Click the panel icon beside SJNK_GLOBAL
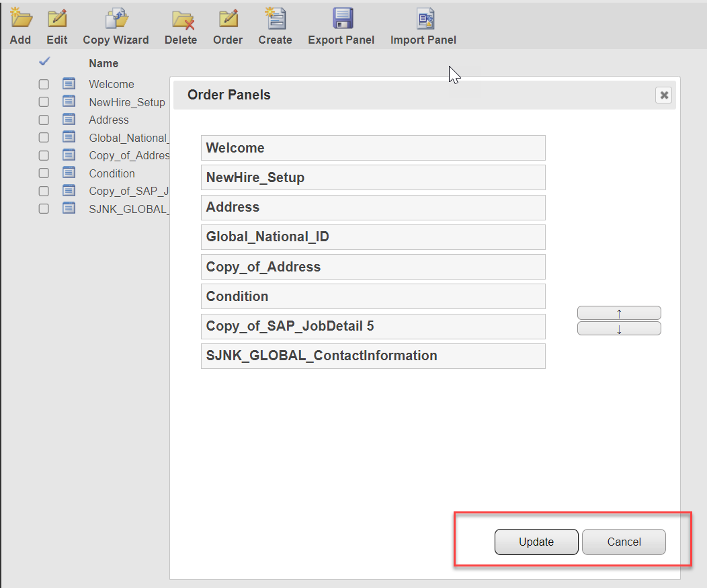The height and width of the screenshot is (588, 707). tap(69, 208)
